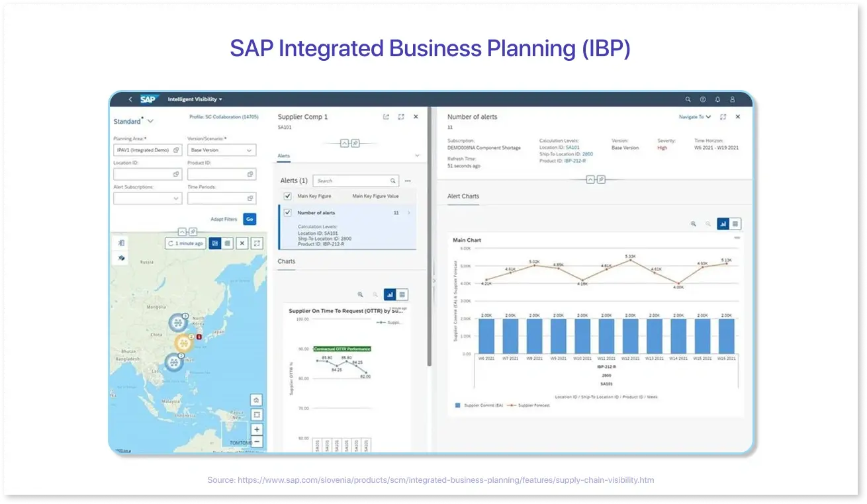Open Profile: SC Collaboration (14705) link

coord(224,116)
